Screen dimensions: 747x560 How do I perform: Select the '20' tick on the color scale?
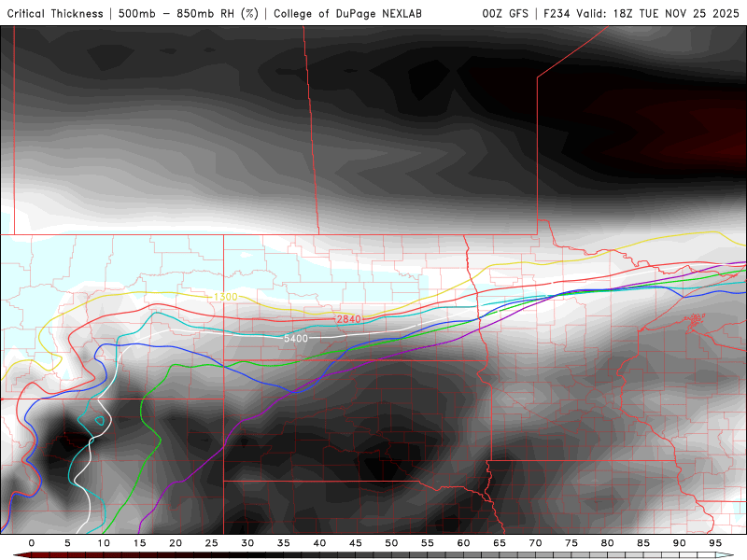point(176,543)
